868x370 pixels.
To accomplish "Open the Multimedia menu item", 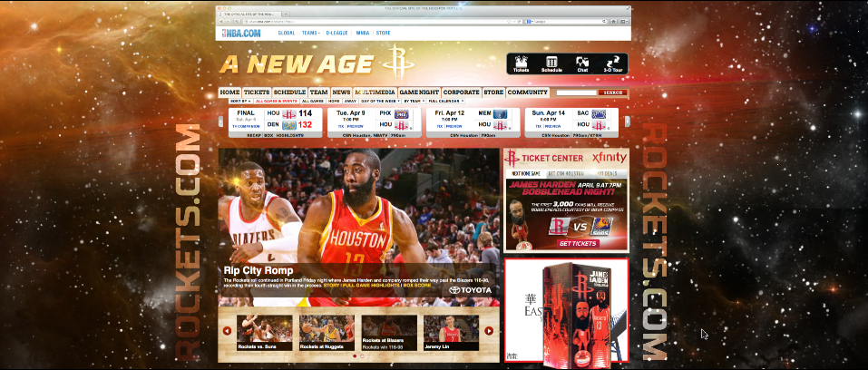I will (375, 92).
